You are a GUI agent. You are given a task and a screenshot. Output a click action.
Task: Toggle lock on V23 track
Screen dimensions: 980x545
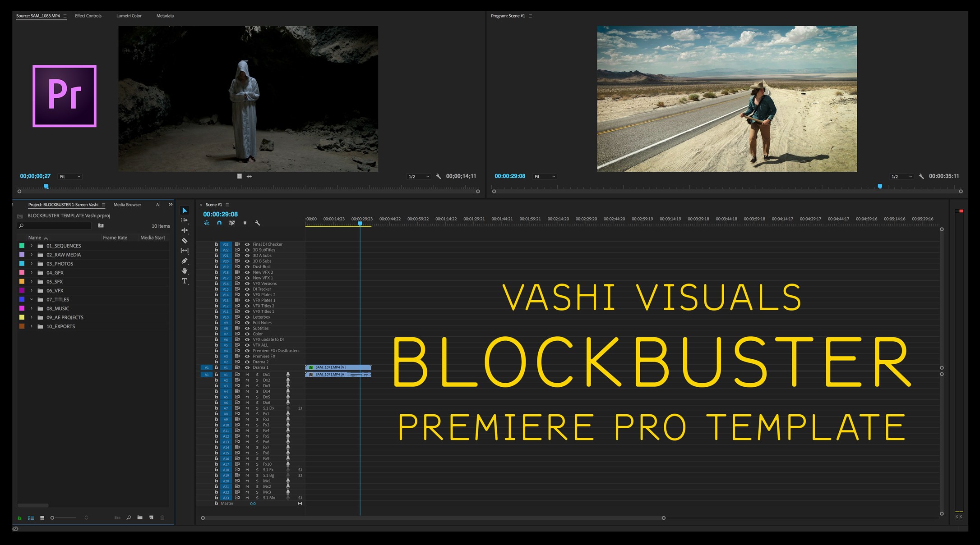click(x=216, y=244)
